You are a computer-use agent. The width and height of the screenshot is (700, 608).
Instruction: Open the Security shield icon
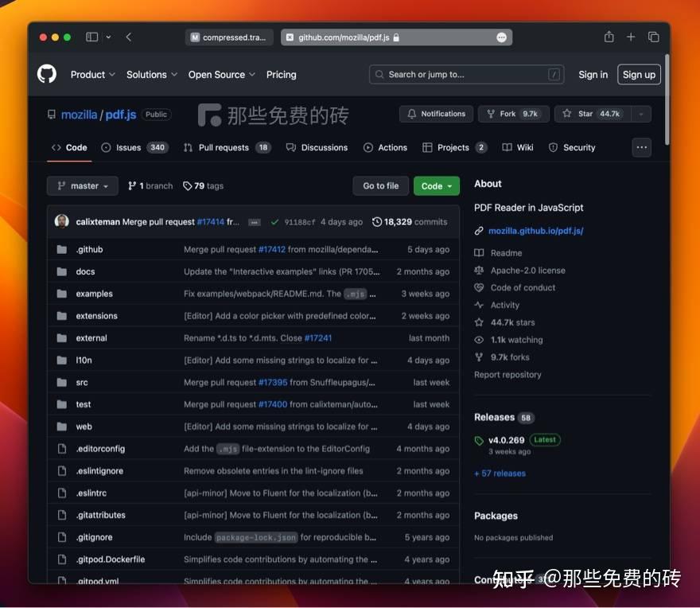coord(553,147)
